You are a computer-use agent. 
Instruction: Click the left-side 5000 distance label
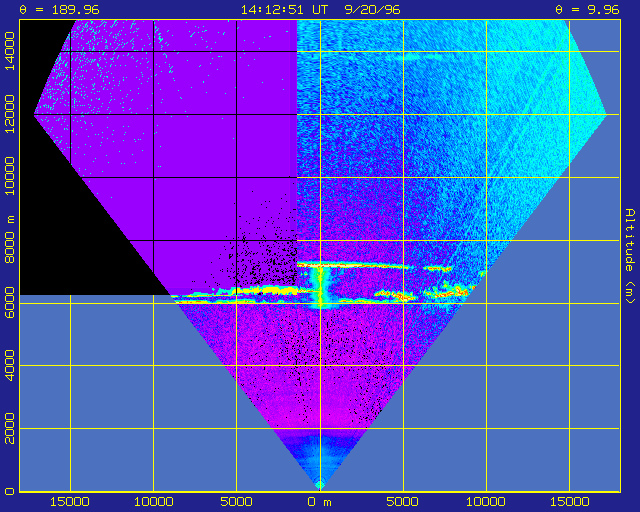(x=236, y=502)
